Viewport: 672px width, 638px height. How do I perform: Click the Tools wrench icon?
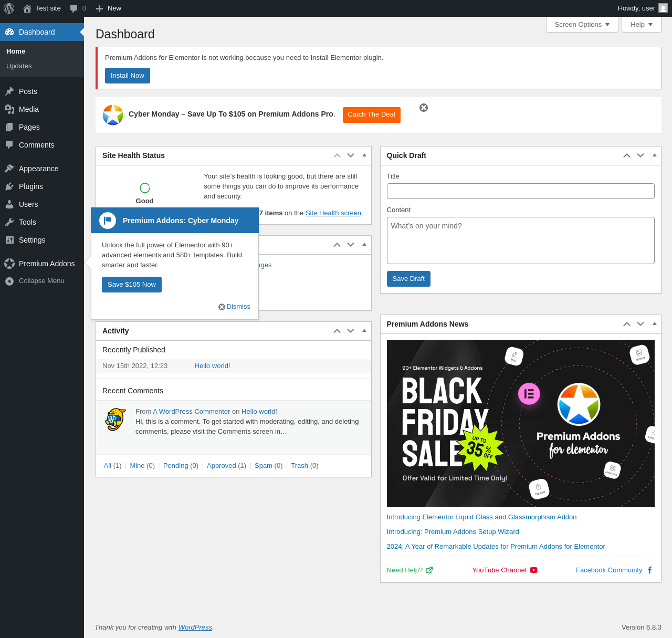9,222
